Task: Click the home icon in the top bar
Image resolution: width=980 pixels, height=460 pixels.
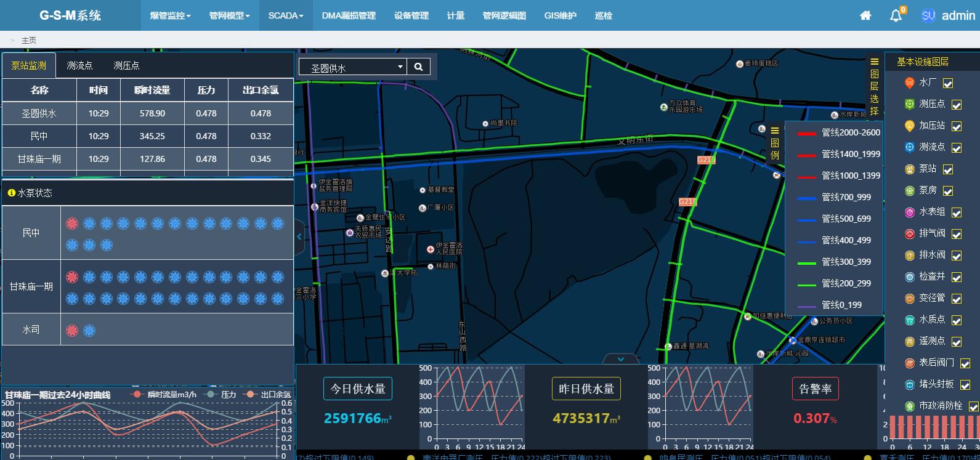Action: 865,15
